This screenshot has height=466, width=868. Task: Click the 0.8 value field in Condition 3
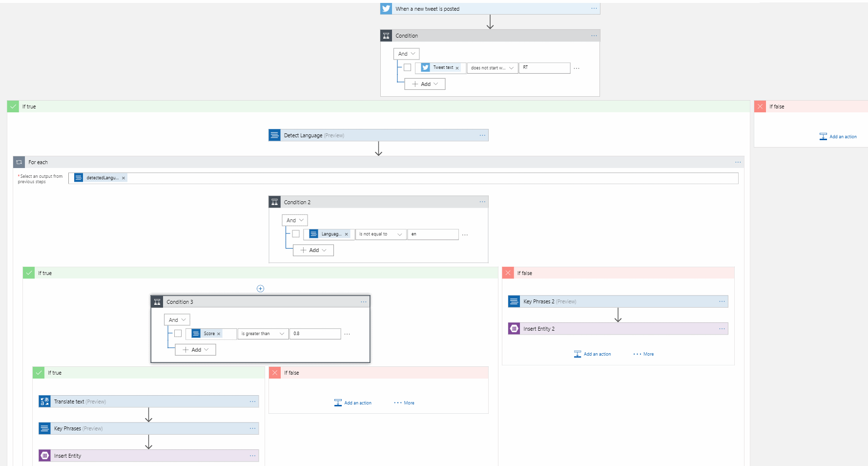click(315, 334)
